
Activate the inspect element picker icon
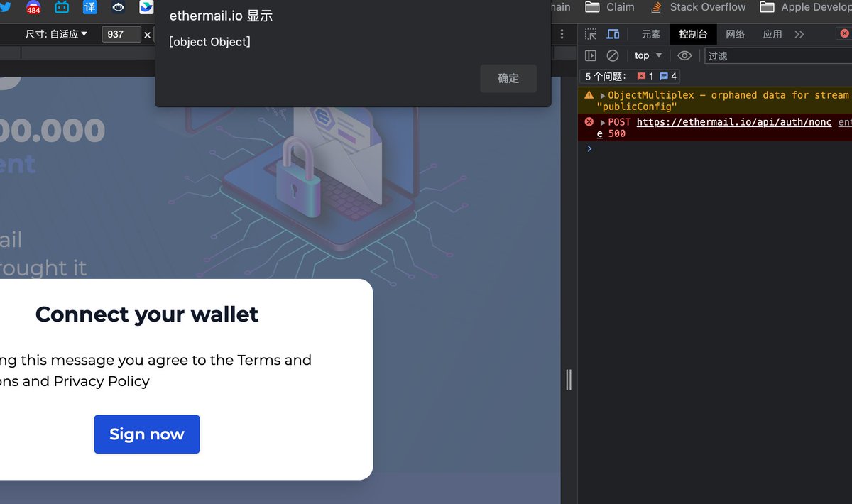coord(591,34)
